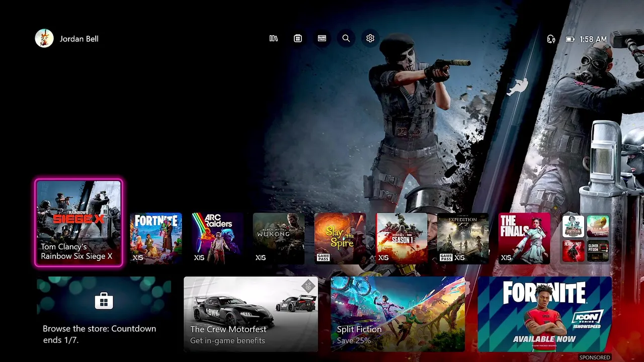Open Jordan Bell profile avatar
This screenshot has width=644, height=362.
point(44,38)
